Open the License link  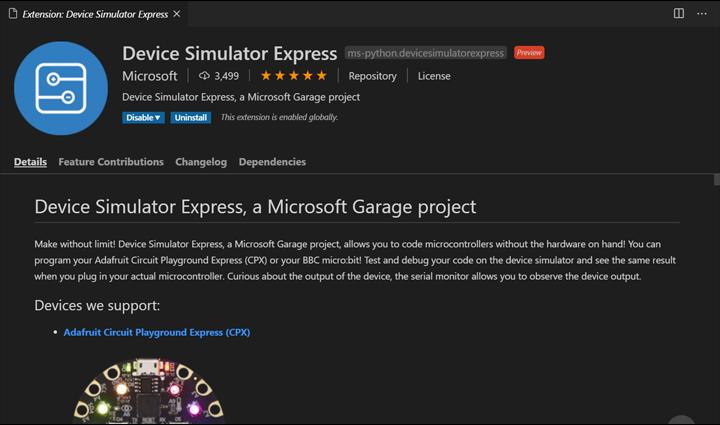click(x=434, y=76)
